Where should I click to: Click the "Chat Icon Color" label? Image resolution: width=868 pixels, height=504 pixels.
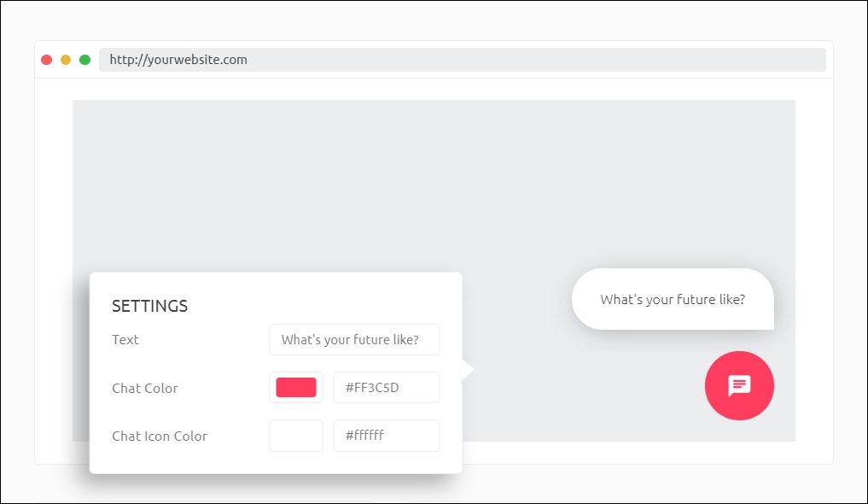point(160,436)
